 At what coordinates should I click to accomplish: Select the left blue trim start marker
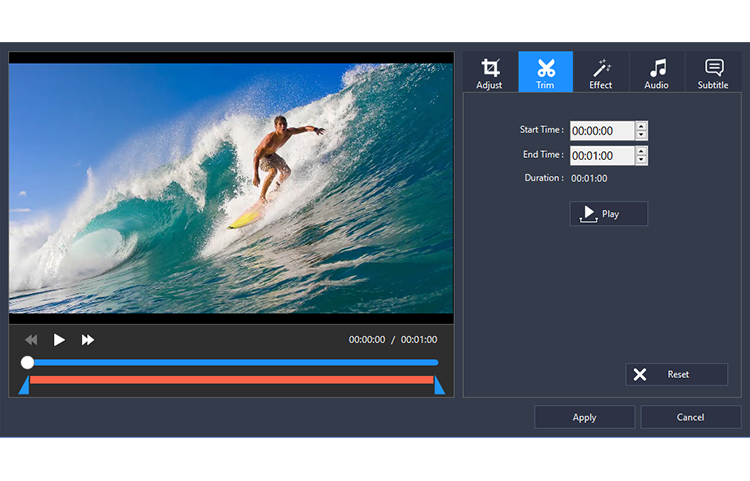click(24, 385)
